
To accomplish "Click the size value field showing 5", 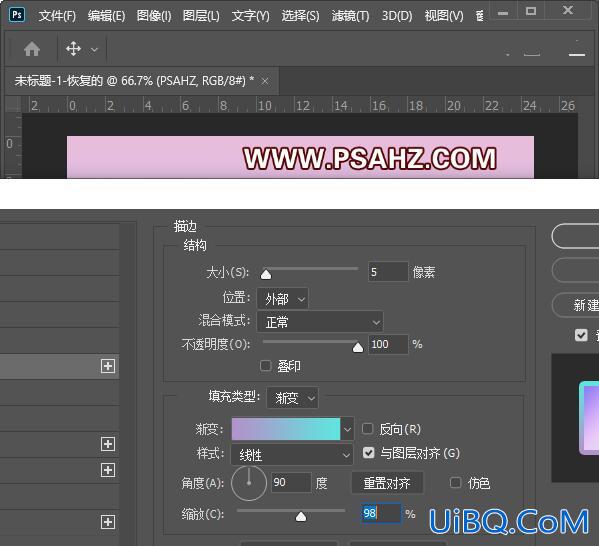I will pos(388,272).
